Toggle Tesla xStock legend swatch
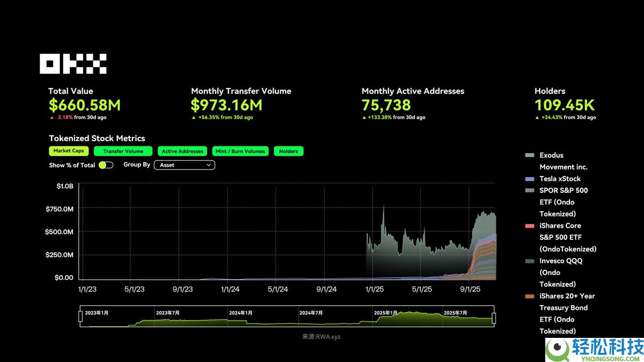The image size is (644, 362). click(x=530, y=179)
